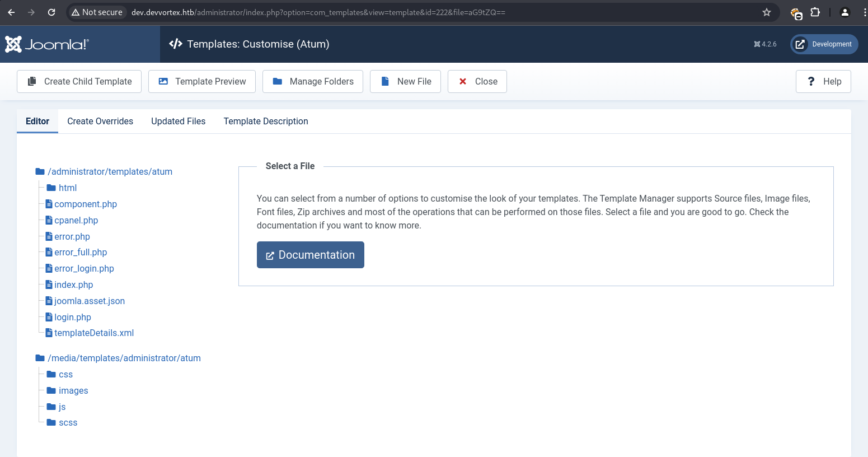Reload the page in browser
Viewport: 868px width, 457px height.
click(x=51, y=12)
